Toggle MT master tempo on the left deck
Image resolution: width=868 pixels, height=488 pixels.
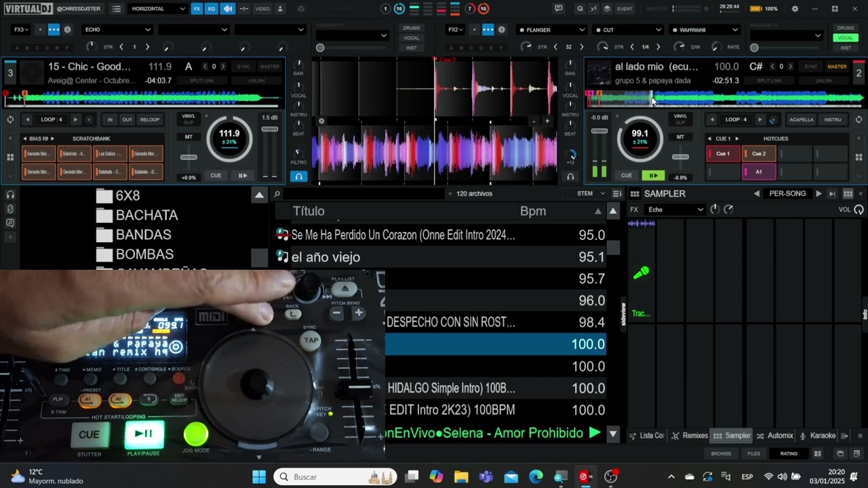[x=189, y=137]
